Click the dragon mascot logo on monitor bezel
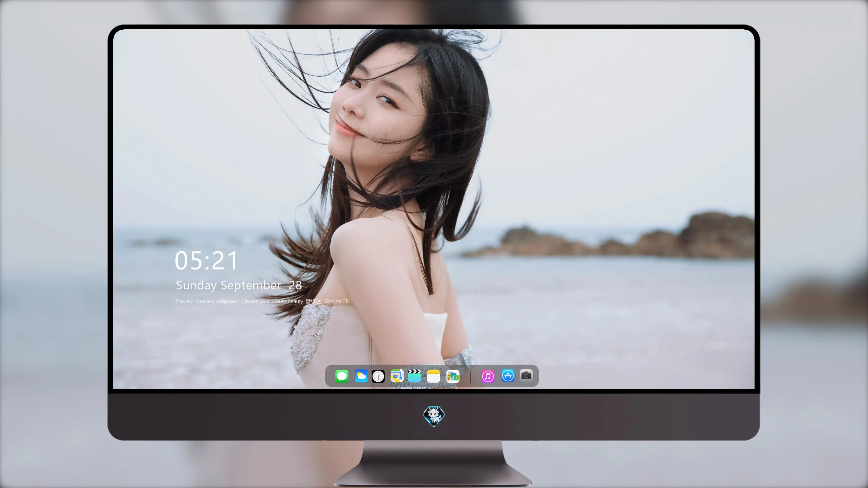Viewport: 868px width, 488px height. 434,416
